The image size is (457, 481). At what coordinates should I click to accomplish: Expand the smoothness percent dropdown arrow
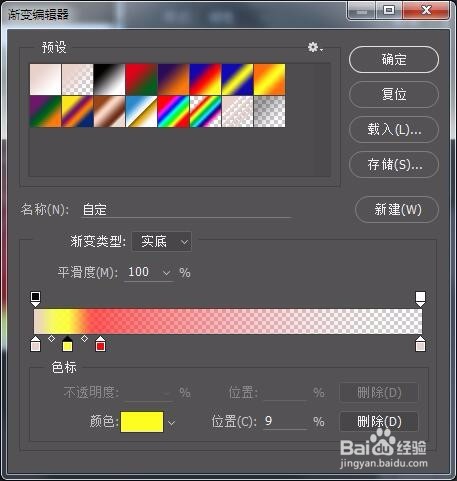pyautogui.click(x=166, y=273)
